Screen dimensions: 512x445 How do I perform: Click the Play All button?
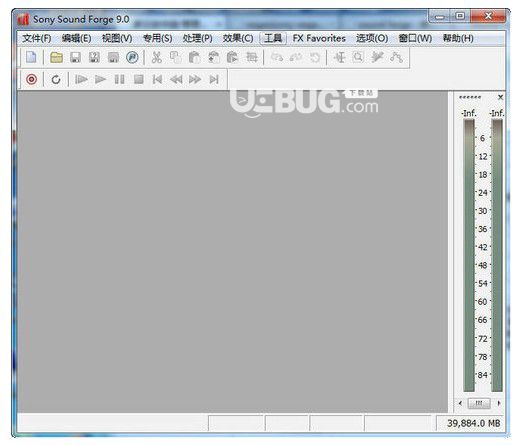(x=81, y=79)
